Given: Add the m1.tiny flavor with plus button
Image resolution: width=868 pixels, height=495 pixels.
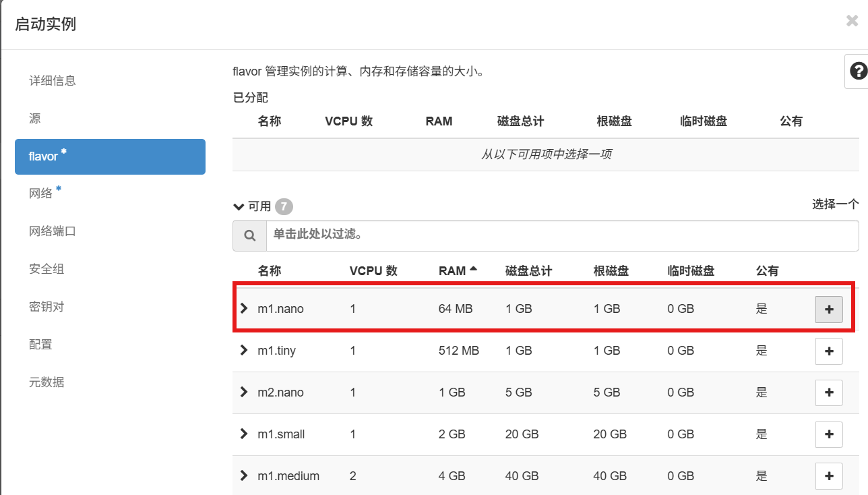Looking at the screenshot, I should (829, 351).
